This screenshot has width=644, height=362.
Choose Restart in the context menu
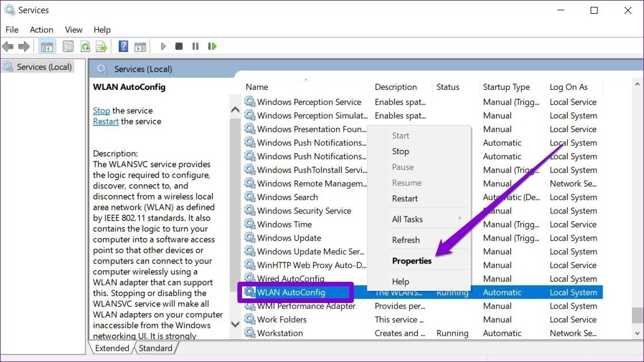click(404, 199)
